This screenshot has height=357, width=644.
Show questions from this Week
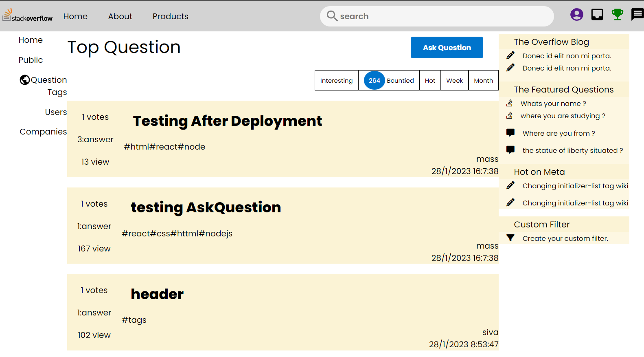pyautogui.click(x=454, y=81)
